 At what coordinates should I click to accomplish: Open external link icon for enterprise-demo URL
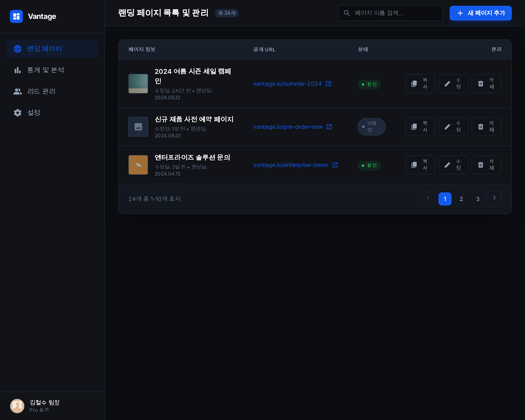pos(335,165)
